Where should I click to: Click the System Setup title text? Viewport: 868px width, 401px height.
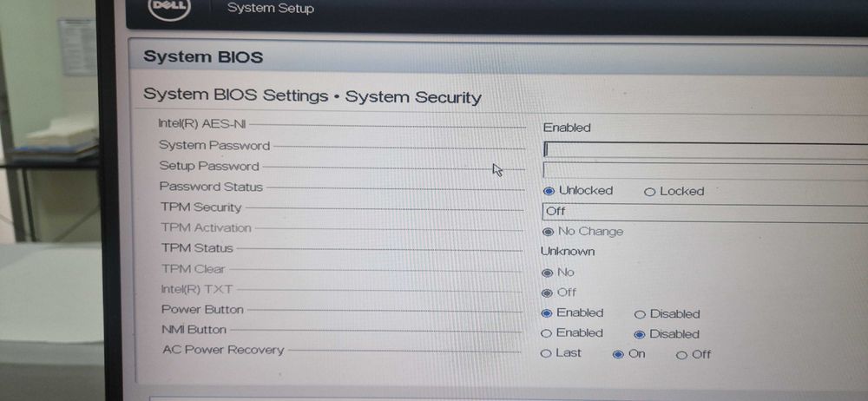point(270,9)
